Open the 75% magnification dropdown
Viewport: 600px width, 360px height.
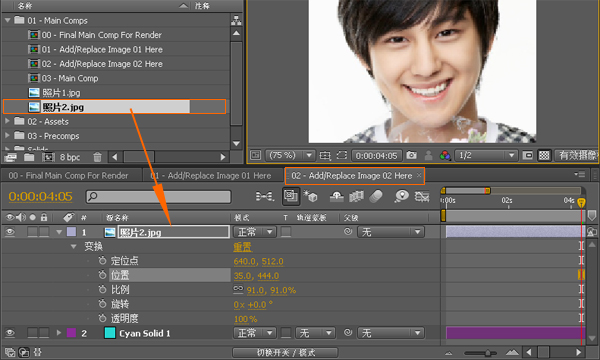[x=290, y=155]
